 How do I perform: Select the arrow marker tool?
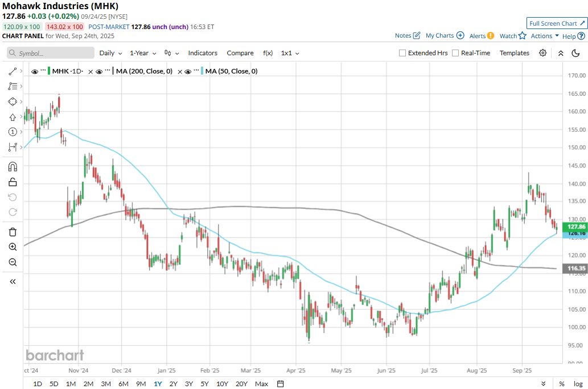coord(13,117)
